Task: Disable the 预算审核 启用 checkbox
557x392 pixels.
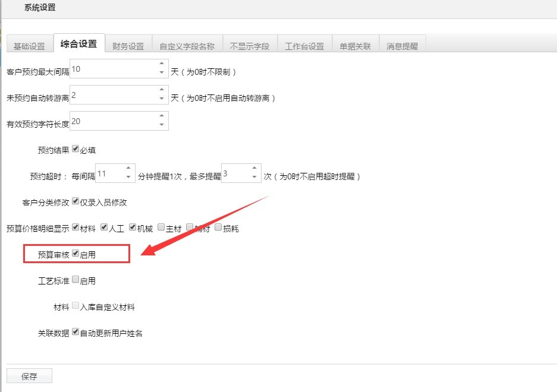Action: click(x=75, y=253)
